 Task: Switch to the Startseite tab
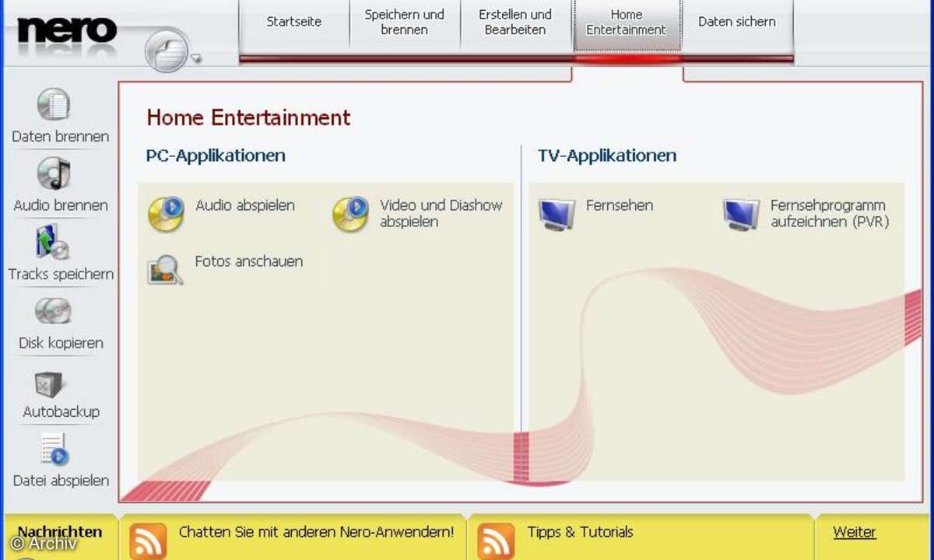pyautogui.click(x=294, y=24)
